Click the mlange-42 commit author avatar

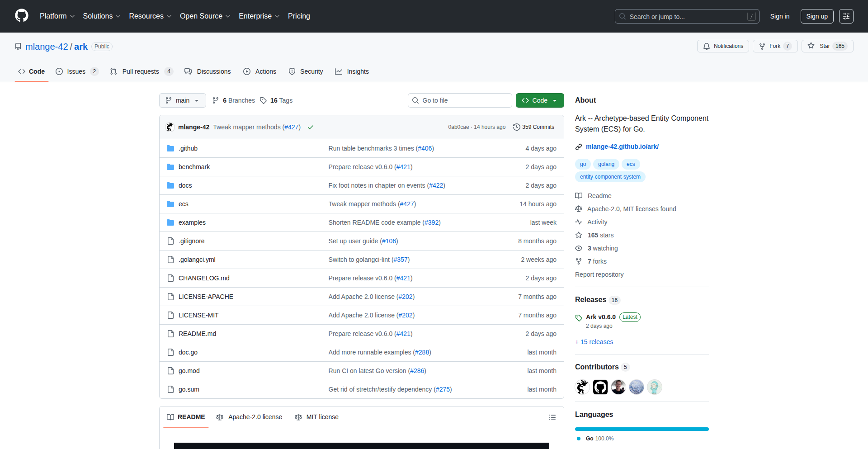pyautogui.click(x=170, y=127)
